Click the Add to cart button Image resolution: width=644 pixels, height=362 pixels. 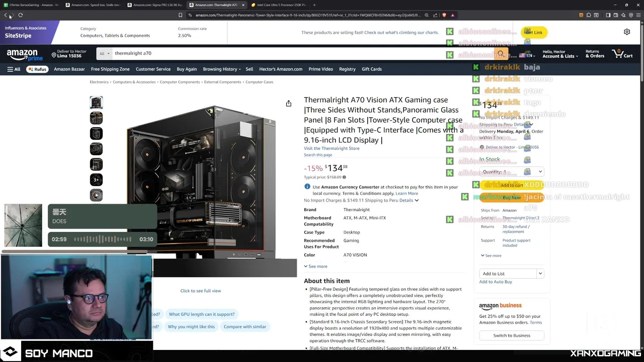[511, 185]
